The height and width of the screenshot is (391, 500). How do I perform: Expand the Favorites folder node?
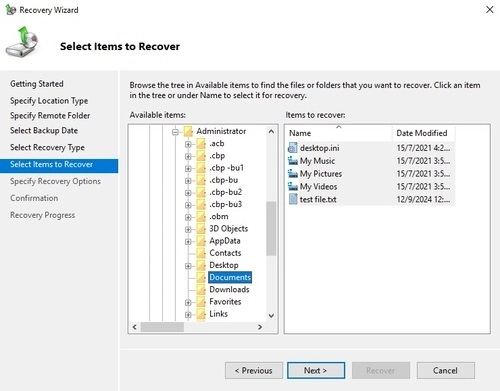click(x=188, y=302)
